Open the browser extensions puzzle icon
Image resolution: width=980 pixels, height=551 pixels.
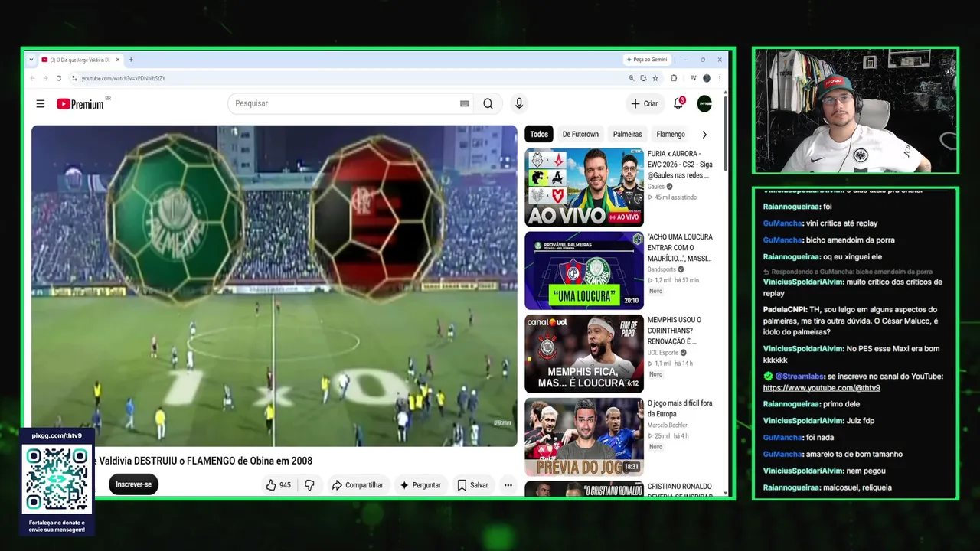(x=674, y=78)
